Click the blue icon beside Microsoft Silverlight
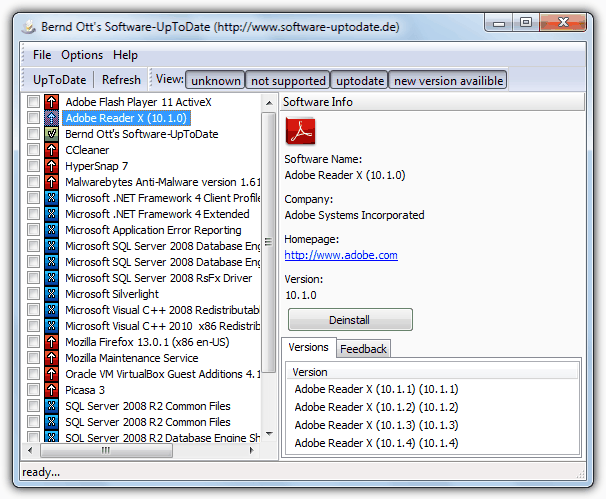The height and width of the screenshot is (499, 606). click(51, 294)
